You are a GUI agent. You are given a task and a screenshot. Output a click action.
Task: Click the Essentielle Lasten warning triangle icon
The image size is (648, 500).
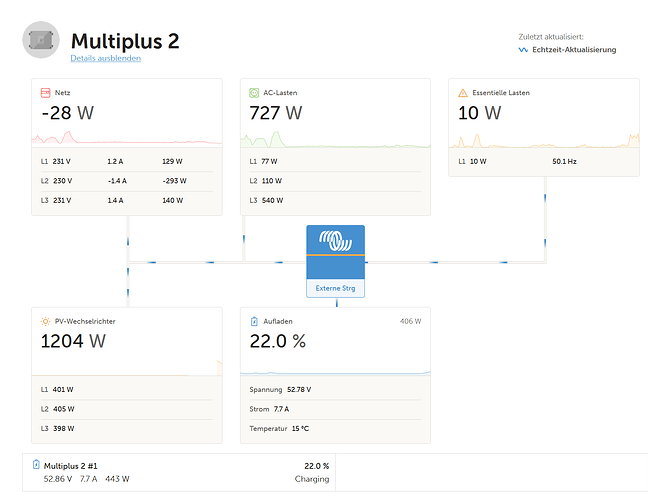click(462, 92)
